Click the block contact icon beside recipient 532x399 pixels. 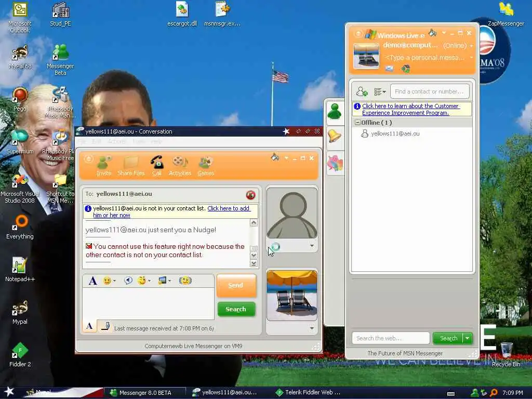point(250,195)
